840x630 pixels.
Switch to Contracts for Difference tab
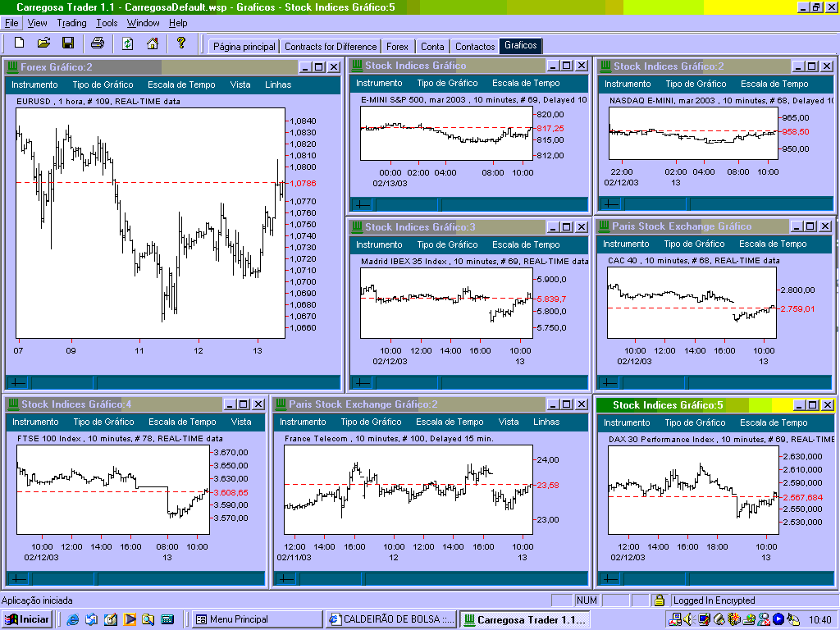[x=331, y=47]
